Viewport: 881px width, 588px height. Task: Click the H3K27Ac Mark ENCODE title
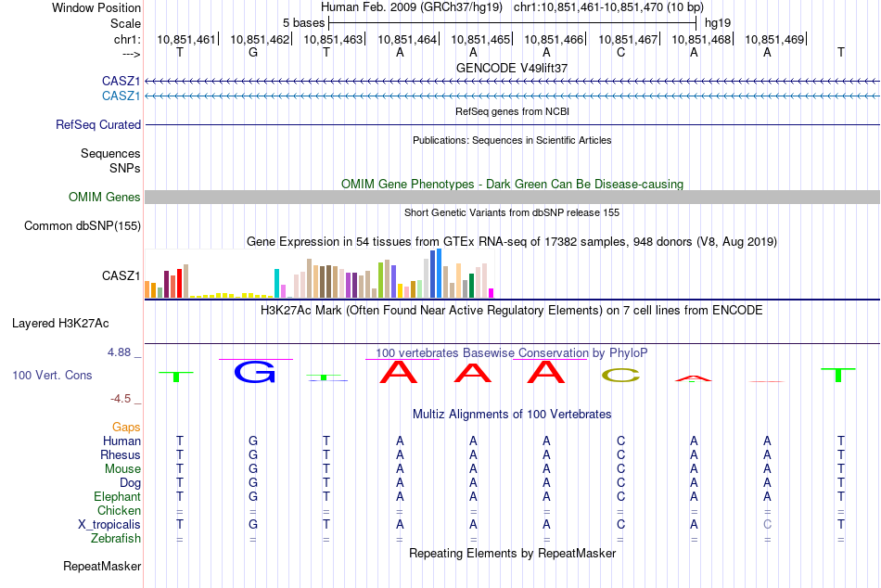512,311
